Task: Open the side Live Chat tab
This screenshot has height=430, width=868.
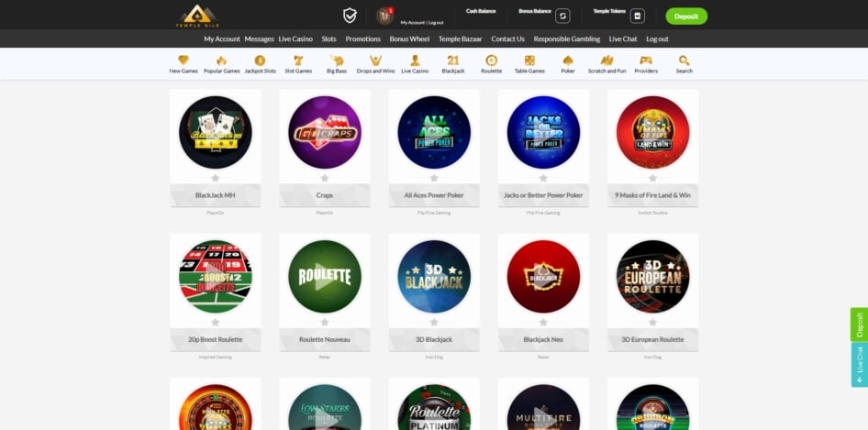Action: [859, 365]
